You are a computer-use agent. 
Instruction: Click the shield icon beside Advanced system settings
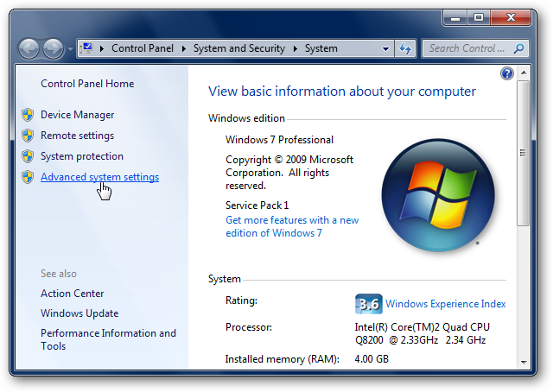pyautogui.click(x=28, y=177)
